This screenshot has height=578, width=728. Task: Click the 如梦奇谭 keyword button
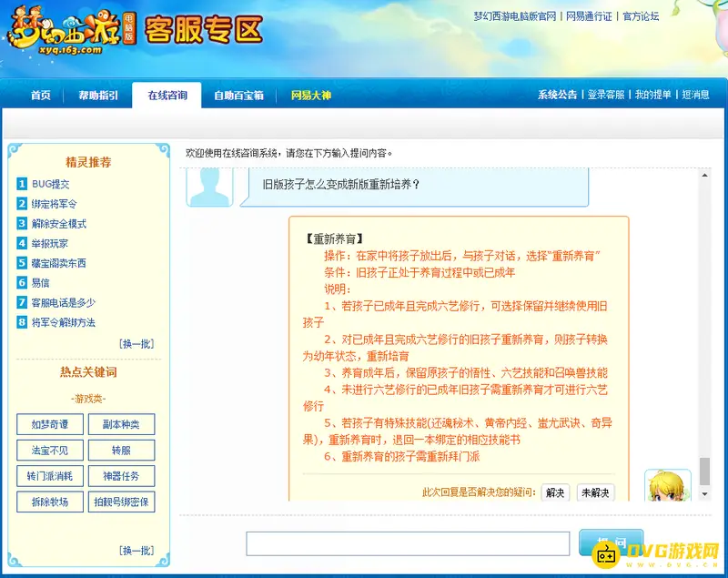pyautogui.click(x=50, y=424)
